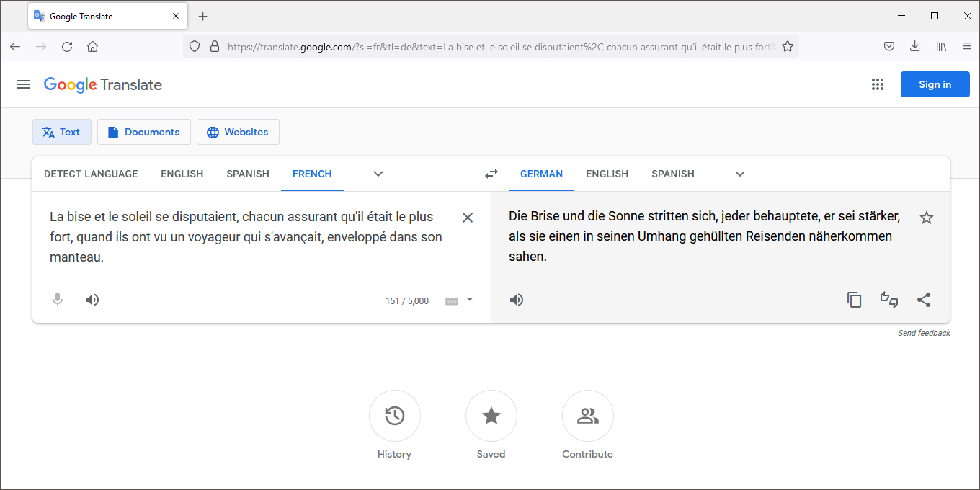The image size is (980, 490).
Task: Select Spanish as target language
Action: coord(673,174)
